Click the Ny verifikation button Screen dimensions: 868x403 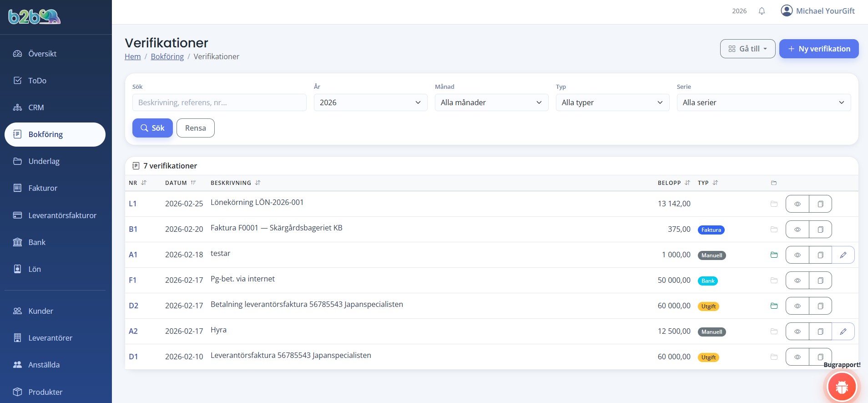818,49
